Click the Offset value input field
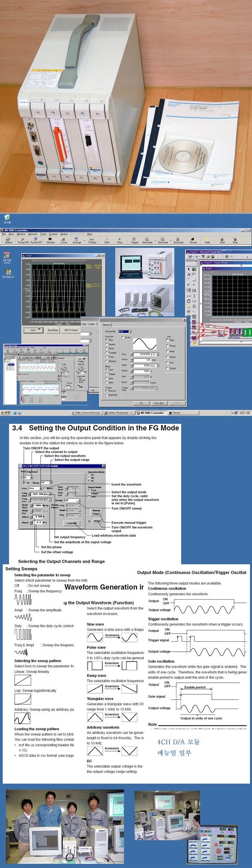This screenshot has width=252, height=868. click(x=142, y=371)
